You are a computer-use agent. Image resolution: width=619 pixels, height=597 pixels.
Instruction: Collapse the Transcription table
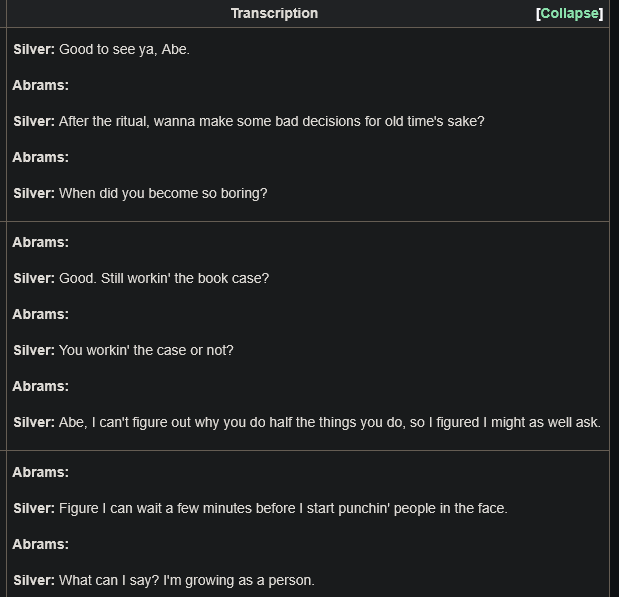[x=569, y=14]
